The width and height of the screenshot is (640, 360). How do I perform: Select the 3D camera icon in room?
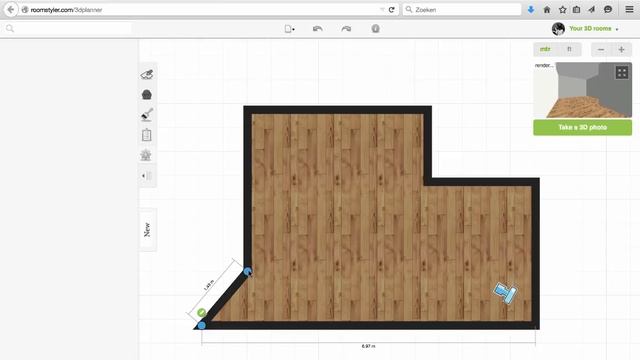click(x=505, y=292)
